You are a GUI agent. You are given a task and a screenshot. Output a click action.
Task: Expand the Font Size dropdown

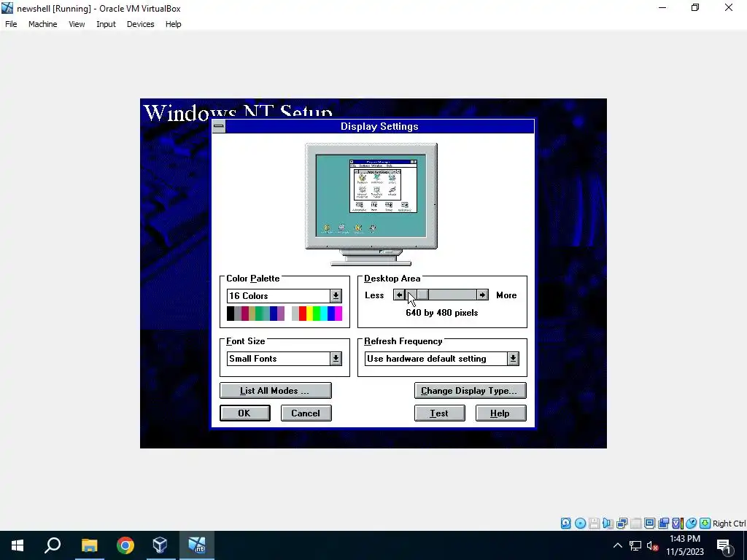336,359
